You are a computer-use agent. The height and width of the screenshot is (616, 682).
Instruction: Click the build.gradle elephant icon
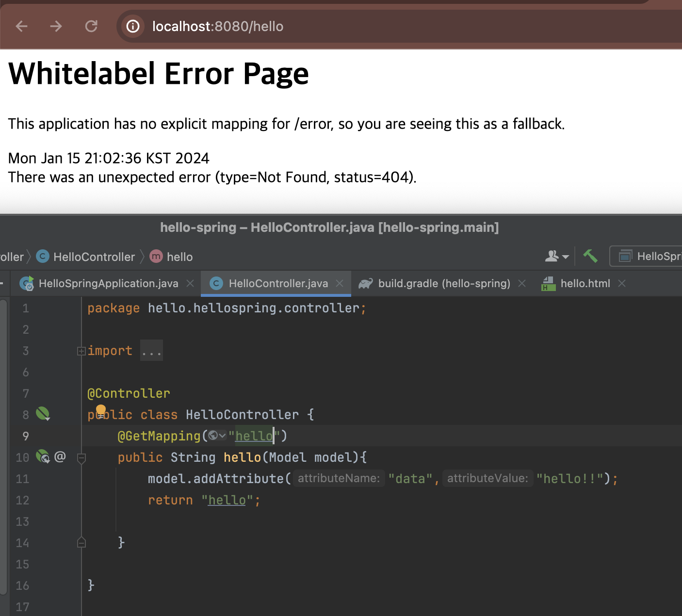[x=366, y=283]
